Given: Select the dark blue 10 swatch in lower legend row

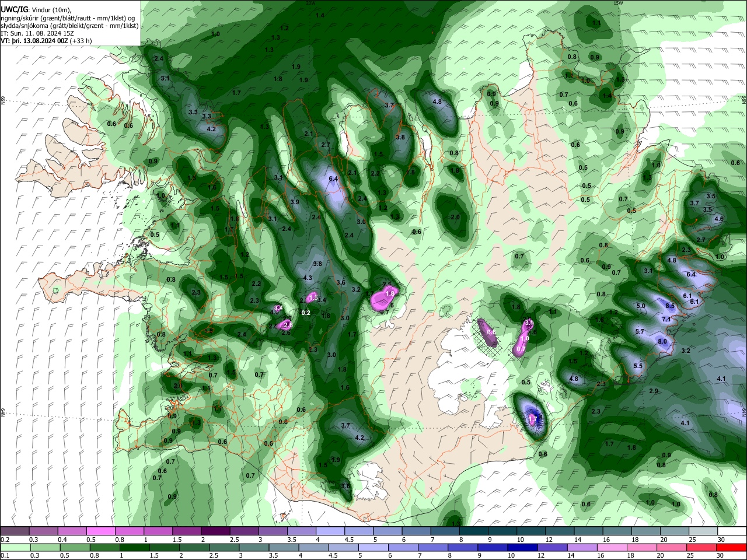Looking at the screenshot, I should pos(521,547).
